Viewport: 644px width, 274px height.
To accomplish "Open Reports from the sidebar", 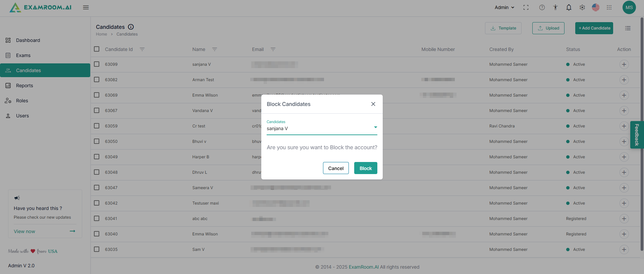I will tap(24, 86).
